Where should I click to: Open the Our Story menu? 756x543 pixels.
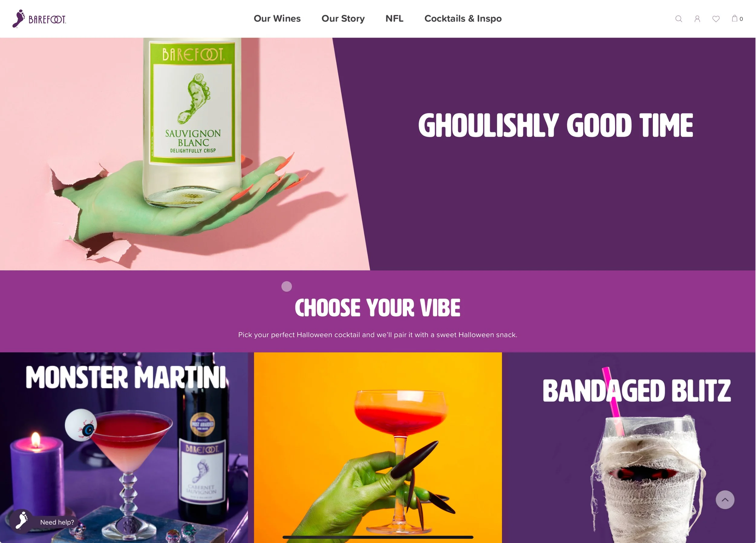tap(343, 18)
